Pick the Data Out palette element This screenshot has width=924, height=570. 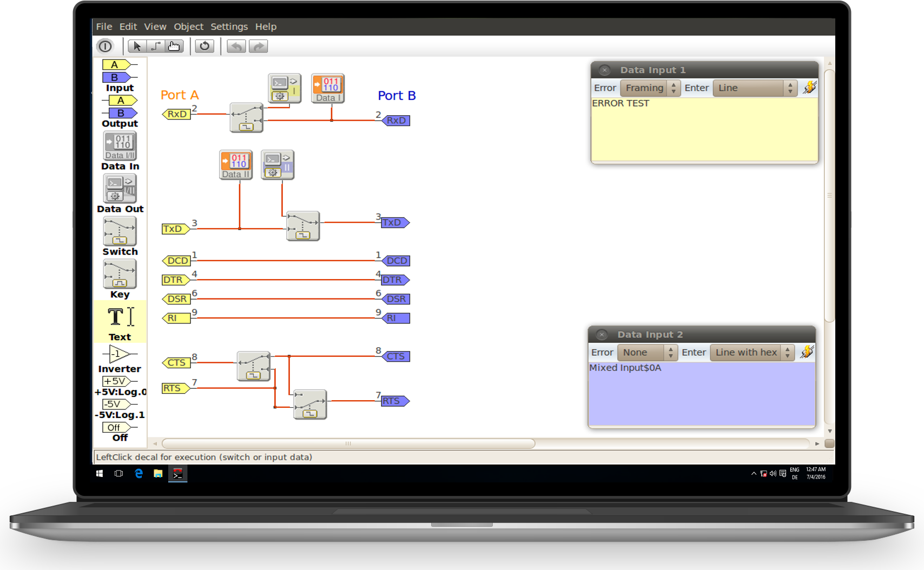pyautogui.click(x=120, y=189)
